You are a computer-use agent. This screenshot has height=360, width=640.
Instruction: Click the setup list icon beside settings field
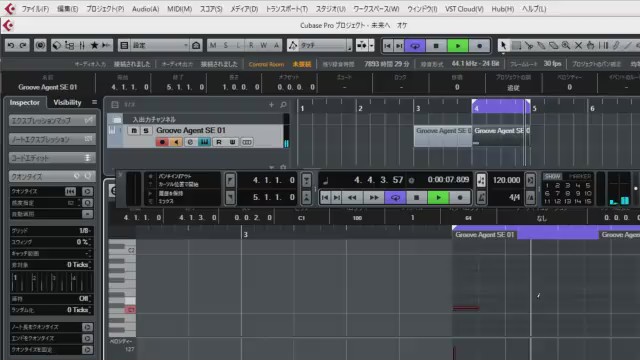(124, 45)
